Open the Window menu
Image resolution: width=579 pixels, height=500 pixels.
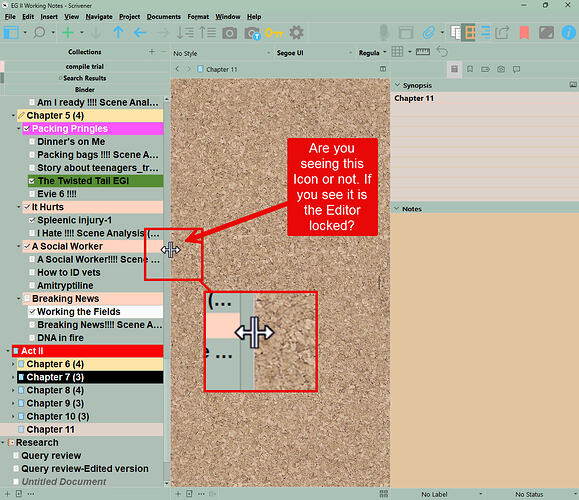228,17
